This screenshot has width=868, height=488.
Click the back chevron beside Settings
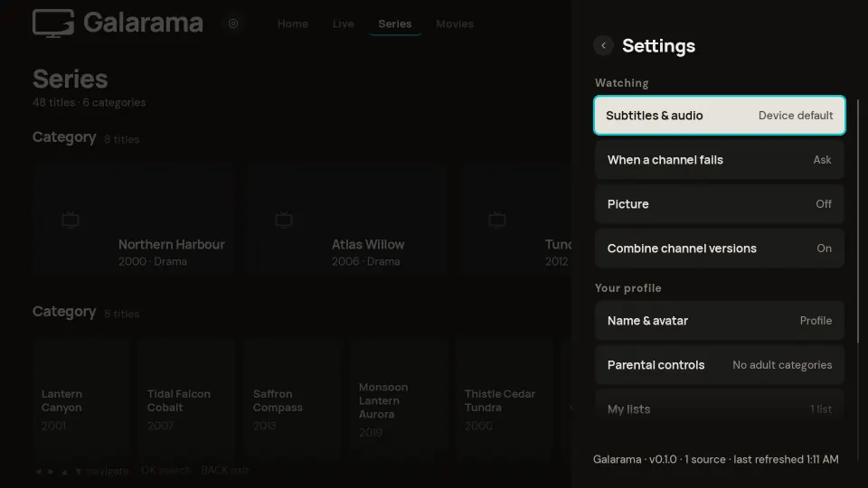[x=603, y=45]
